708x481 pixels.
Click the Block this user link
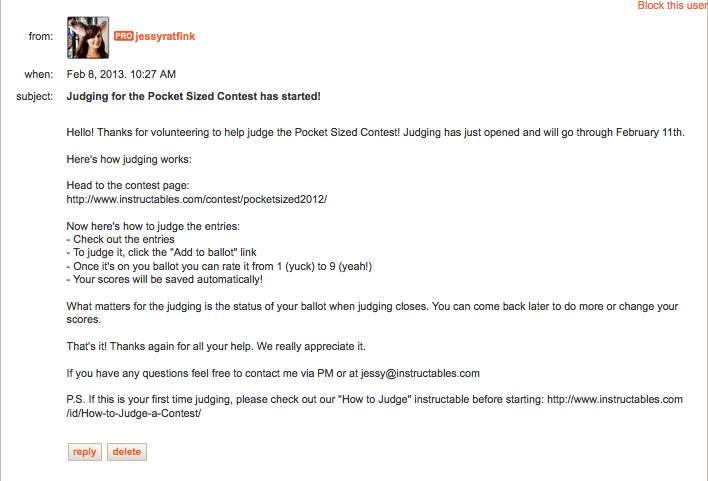click(x=672, y=6)
